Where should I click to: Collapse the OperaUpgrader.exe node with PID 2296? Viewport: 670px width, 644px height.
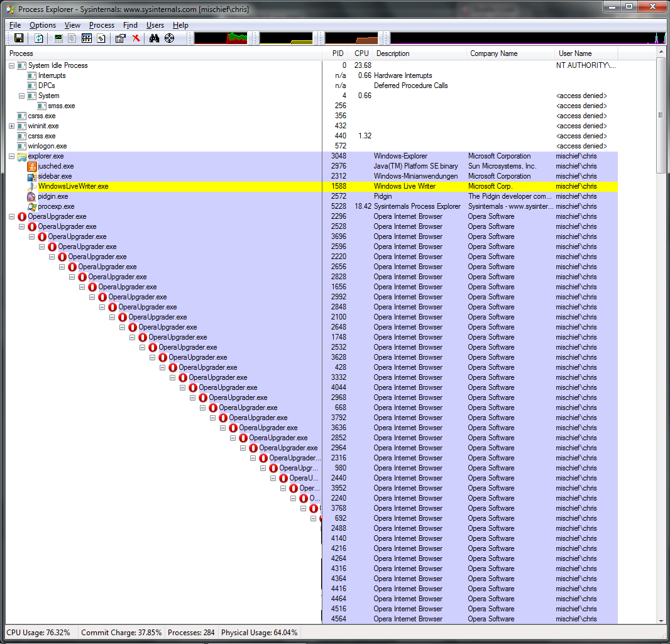[11, 217]
